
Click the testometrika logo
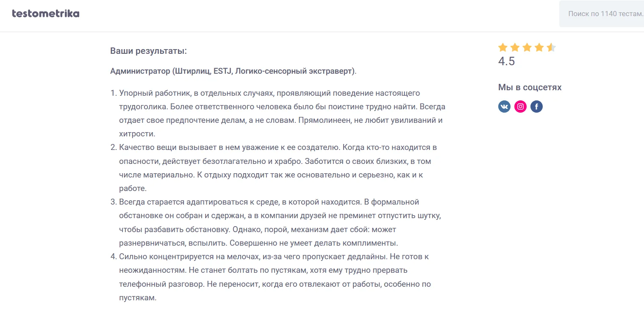(46, 13)
